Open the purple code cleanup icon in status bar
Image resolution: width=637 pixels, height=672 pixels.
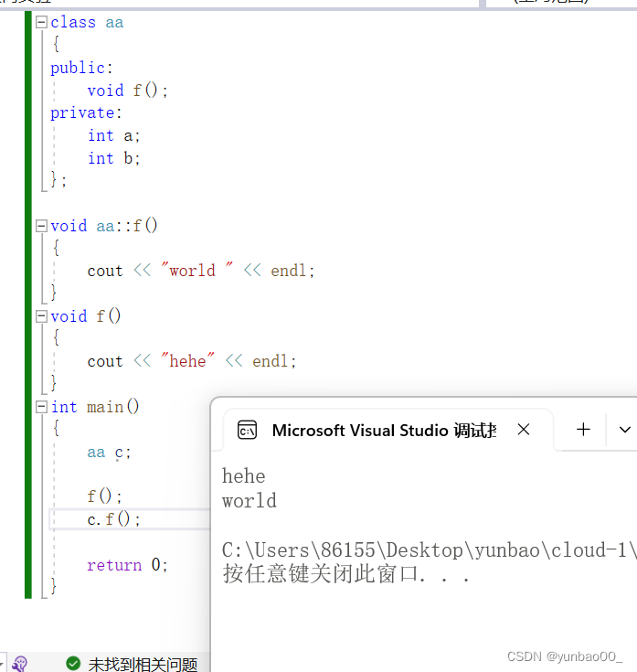[x=20, y=664]
